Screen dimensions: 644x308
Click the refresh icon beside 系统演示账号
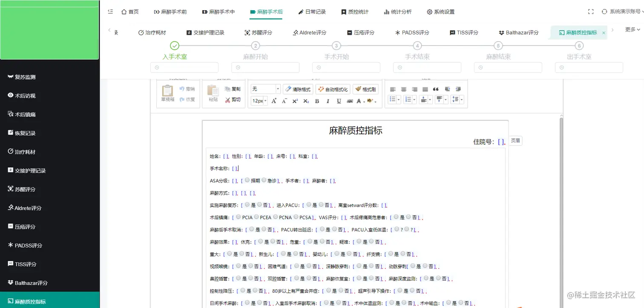604,12
